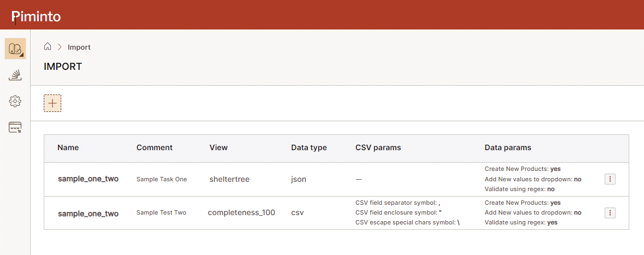Viewport: 644px width, 255px height.
Task: Click the Import breadcrumb link
Action: 79,48
